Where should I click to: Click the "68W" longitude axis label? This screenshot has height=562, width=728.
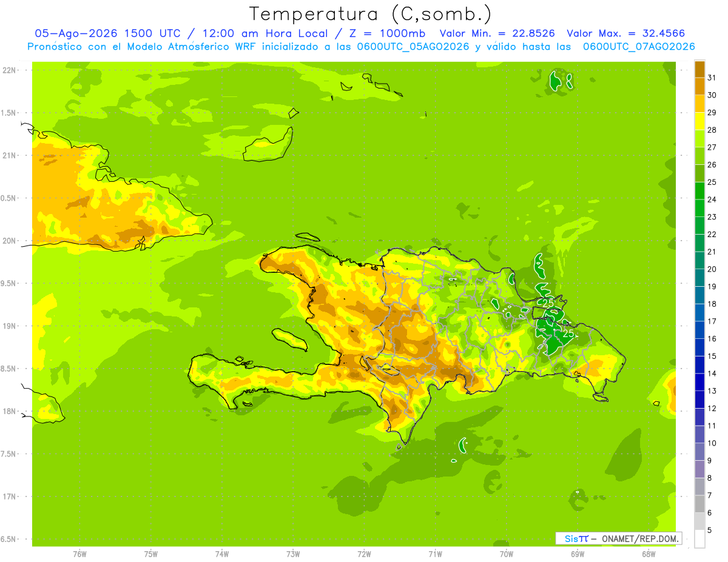649,554
